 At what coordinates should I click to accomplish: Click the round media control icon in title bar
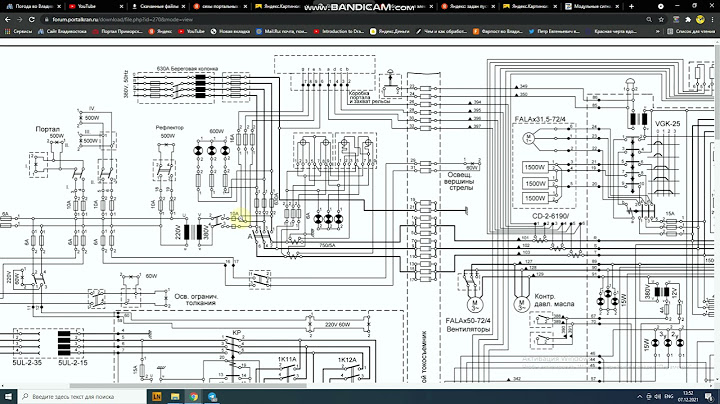661,6
